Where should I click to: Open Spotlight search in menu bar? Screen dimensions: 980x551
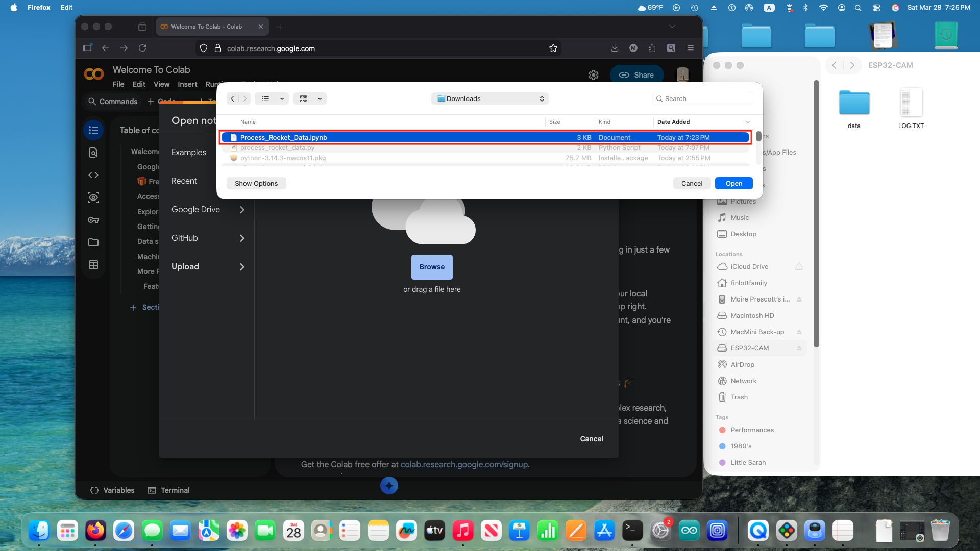(858, 8)
